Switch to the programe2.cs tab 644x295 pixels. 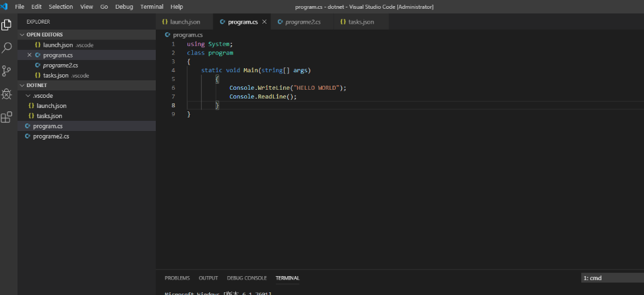click(302, 22)
